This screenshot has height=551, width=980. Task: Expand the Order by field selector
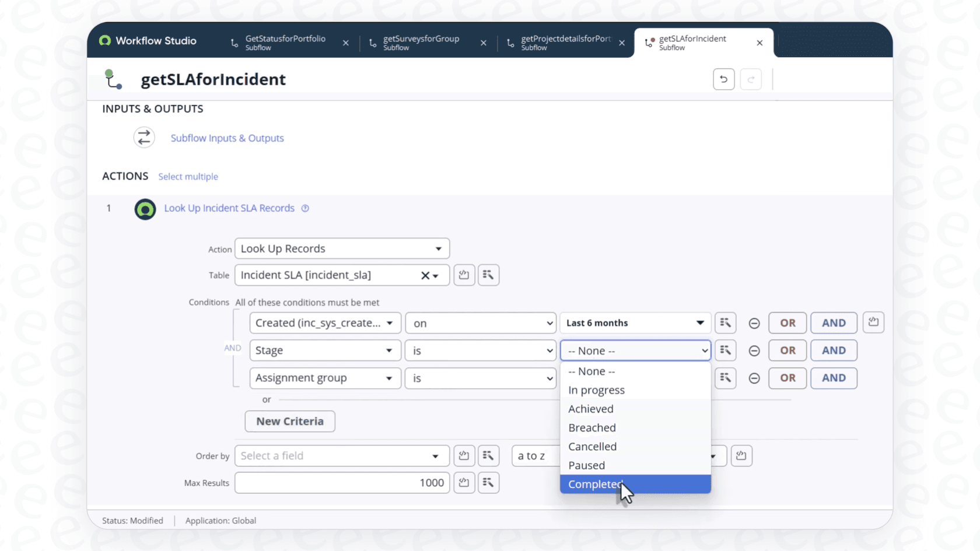click(x=341, y=455)
